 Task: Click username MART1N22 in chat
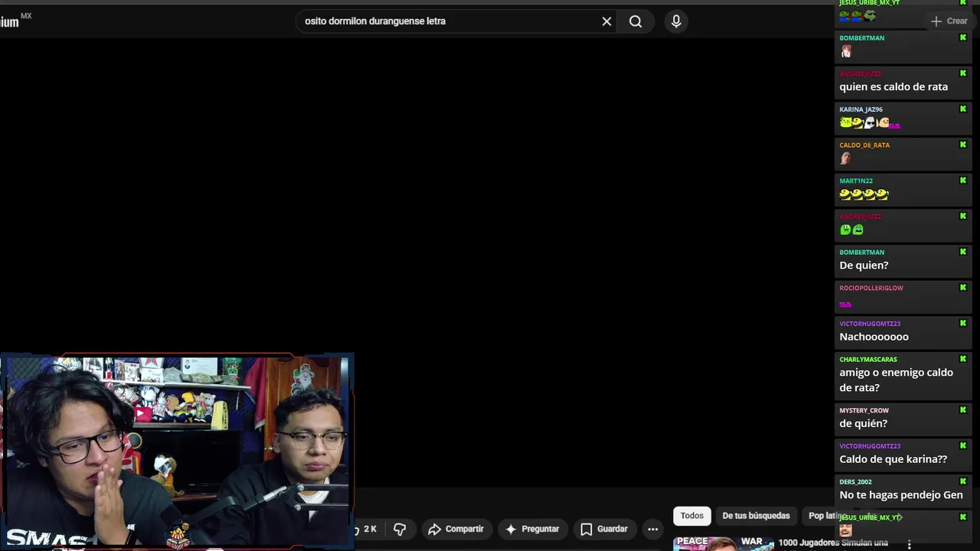(856, 181)
